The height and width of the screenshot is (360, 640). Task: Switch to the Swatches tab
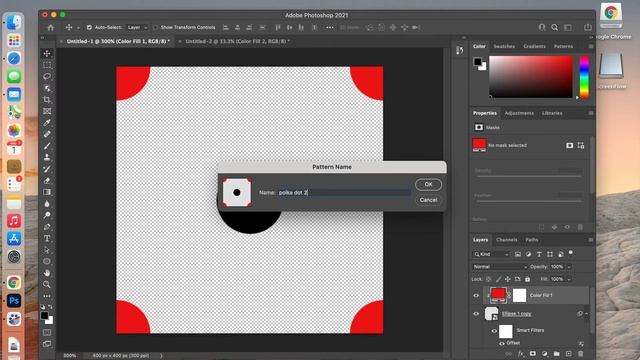(504, 47)
